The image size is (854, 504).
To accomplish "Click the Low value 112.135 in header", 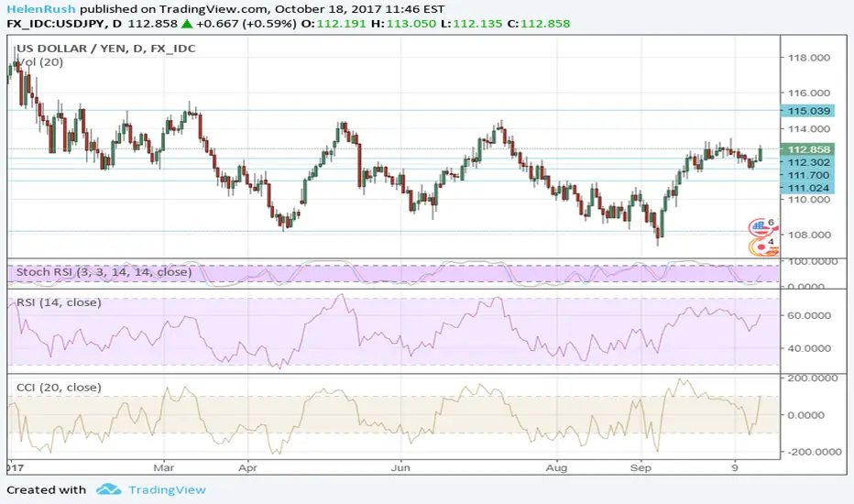I will pos(477,24).
